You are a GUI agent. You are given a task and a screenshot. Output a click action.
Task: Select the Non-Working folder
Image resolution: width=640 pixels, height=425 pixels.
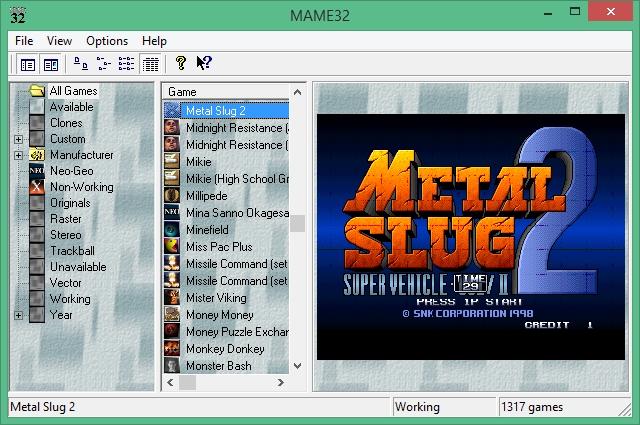(82, 187)
